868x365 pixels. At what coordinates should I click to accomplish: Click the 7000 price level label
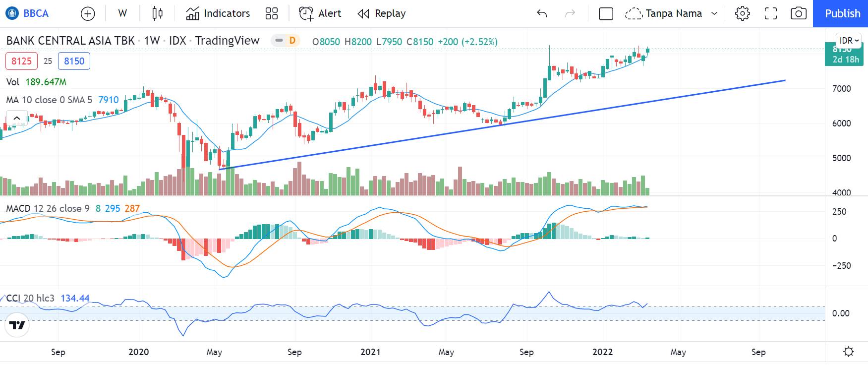841,89
